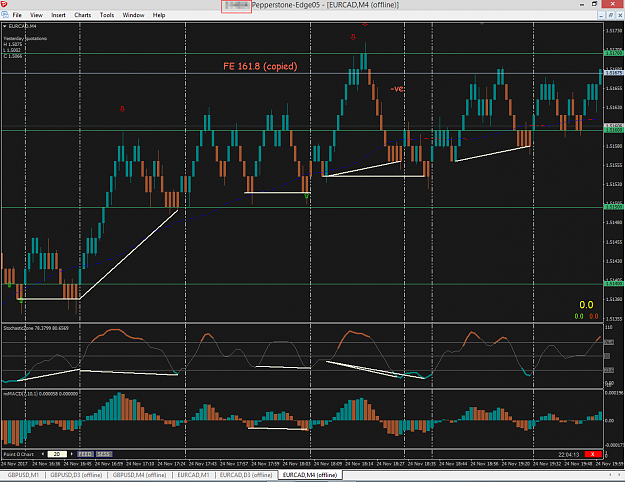Image resolution: width=625 pixels, height=482 pixels.
Task: Click the StochasticZone indicator label
Action: click(x=36, y=328)
